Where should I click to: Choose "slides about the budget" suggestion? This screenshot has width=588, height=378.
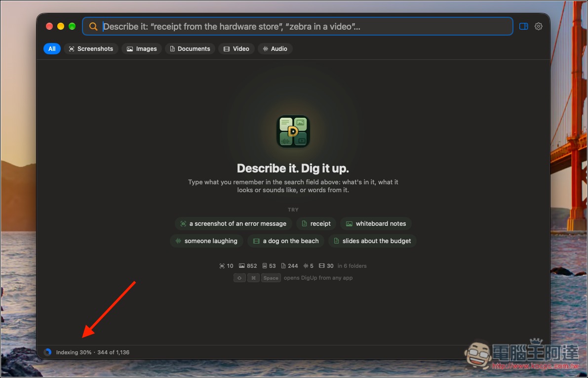pyautogui.click(x=372, y=241)
